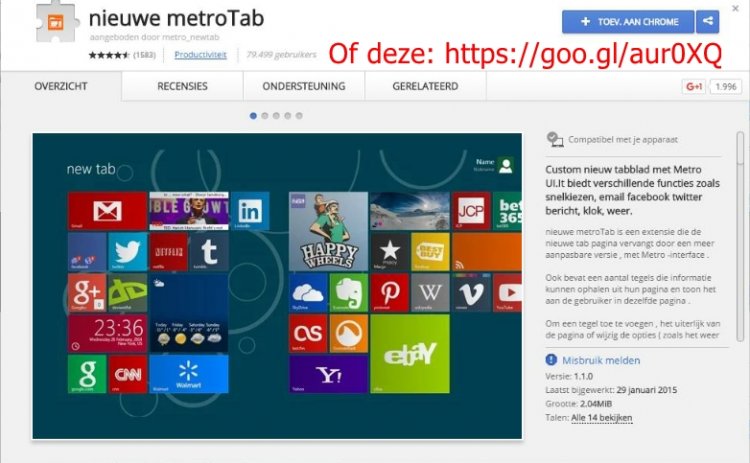Click the Tumblr t tile
The width and height of the screenshot is (750, 463).
click(x=209, y=252)
